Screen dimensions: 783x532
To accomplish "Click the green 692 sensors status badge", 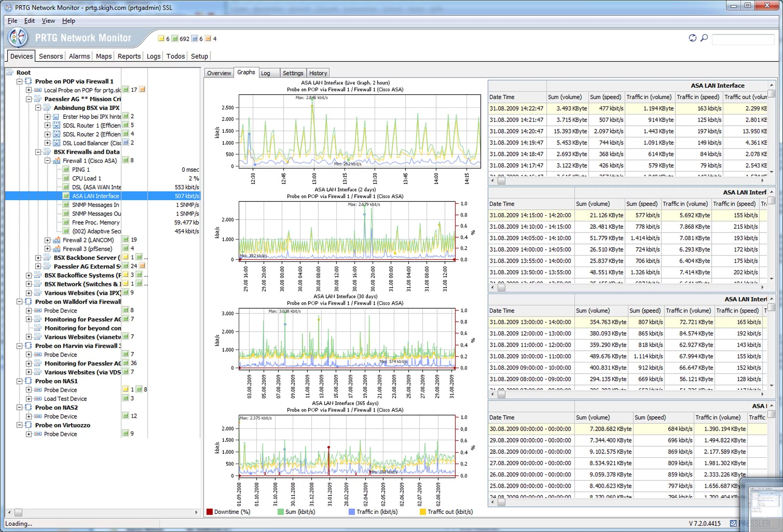I will (175, 39).
